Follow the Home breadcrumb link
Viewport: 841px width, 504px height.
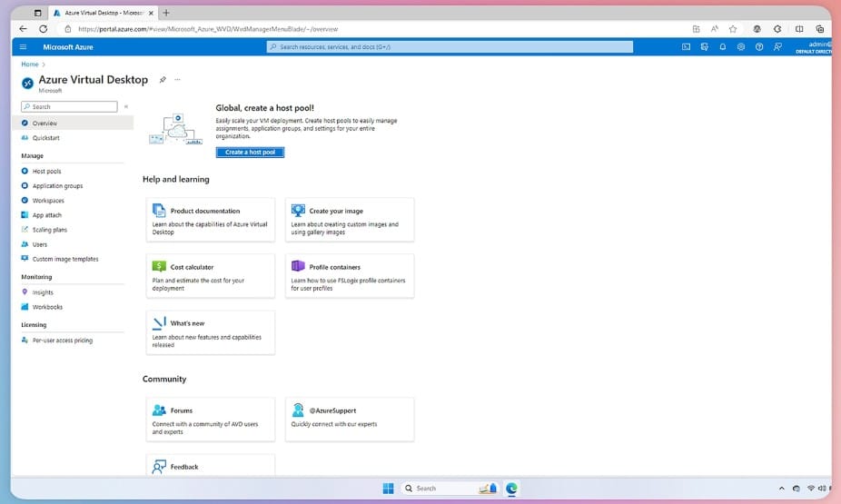tap(29, 64)
